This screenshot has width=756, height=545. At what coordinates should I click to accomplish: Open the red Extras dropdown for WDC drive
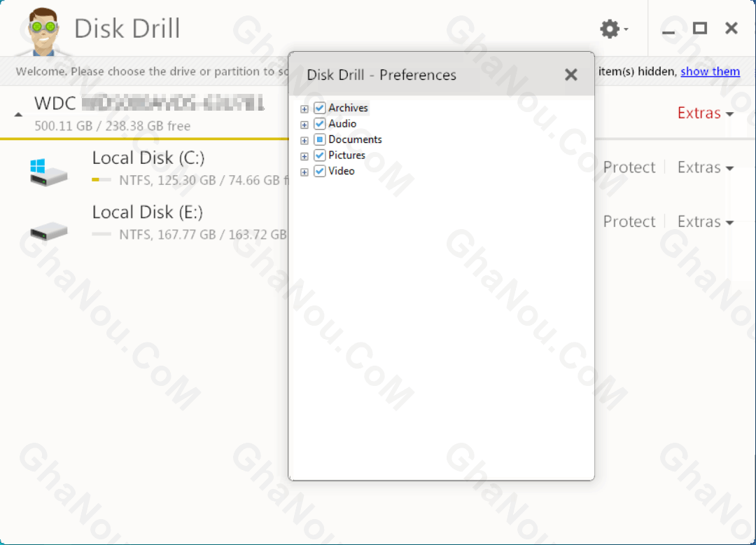click(706, 113)
